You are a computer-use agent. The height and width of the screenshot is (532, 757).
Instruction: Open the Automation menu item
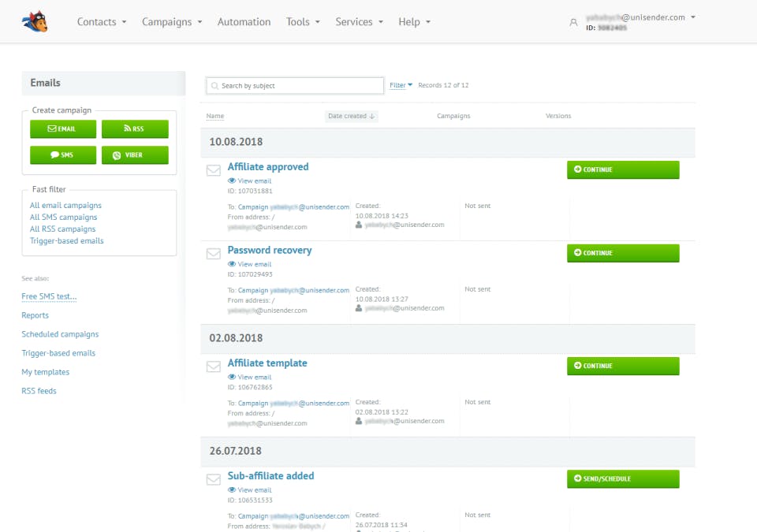click(244, 22)
